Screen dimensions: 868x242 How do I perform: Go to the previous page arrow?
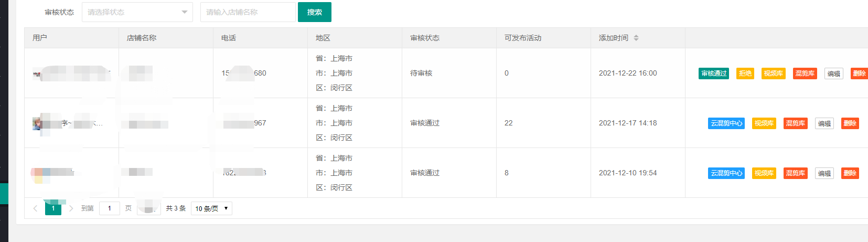coord(35,208)
